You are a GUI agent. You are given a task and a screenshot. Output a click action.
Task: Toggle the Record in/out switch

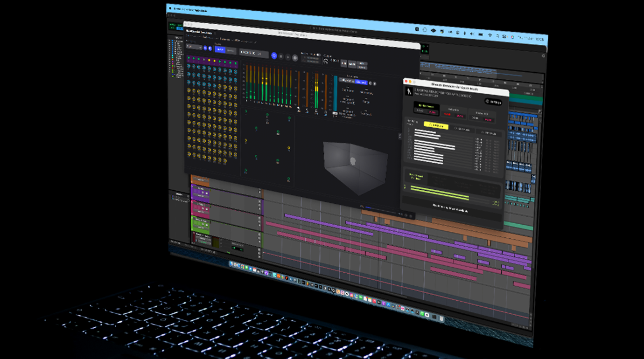pos(319,55)
